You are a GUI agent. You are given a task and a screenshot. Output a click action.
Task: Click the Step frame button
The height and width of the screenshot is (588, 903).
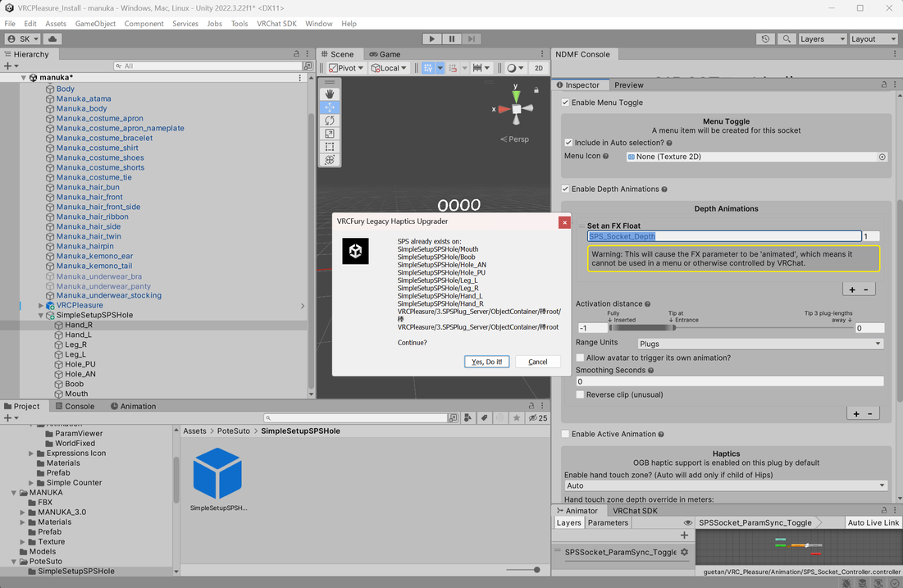[472, 39]
